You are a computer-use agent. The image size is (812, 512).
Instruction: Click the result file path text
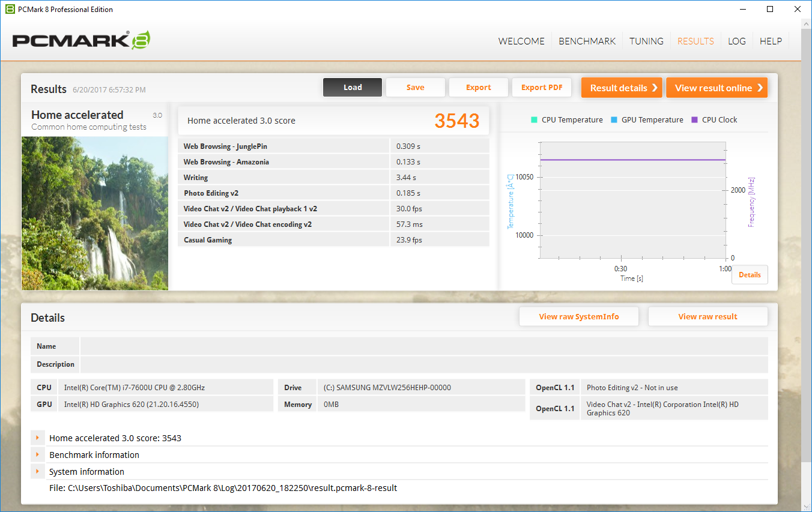click(x=223, y=488)
